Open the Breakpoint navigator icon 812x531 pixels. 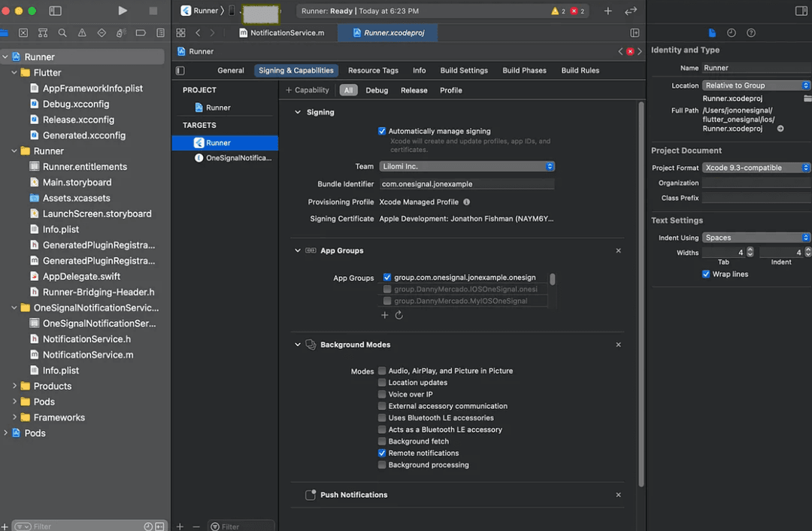pos(140,33)
